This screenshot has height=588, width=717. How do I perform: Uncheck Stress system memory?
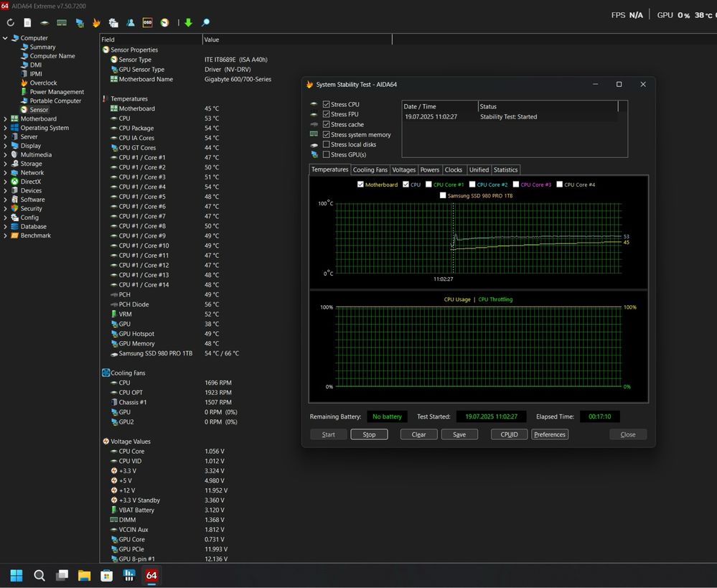point(326,134)
